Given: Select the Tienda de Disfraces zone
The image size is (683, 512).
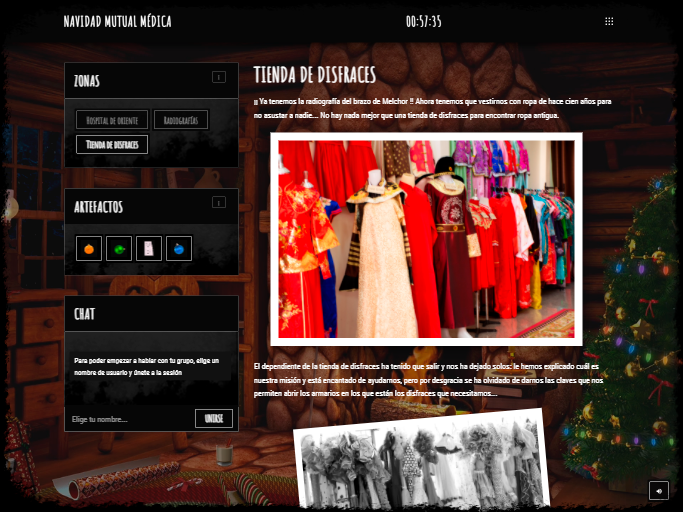Looking at the screenshot, I should coord(112,144).
